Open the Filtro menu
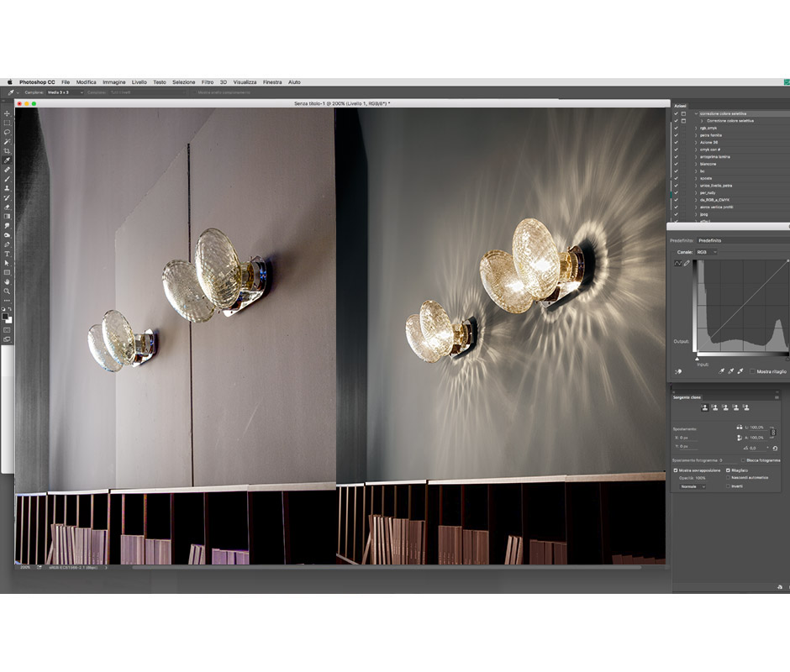The width and height of the screenshot is (790, 672). pos(207,82)
